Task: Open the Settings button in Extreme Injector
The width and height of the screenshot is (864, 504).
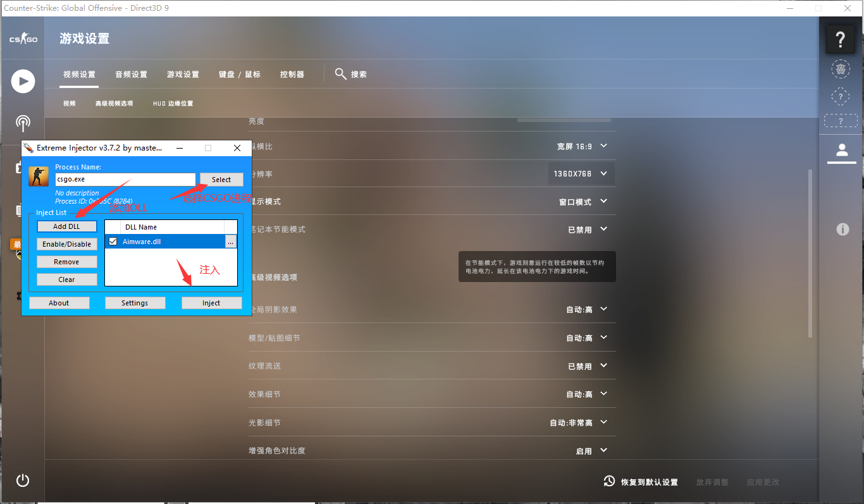Action: click(135, 303)
